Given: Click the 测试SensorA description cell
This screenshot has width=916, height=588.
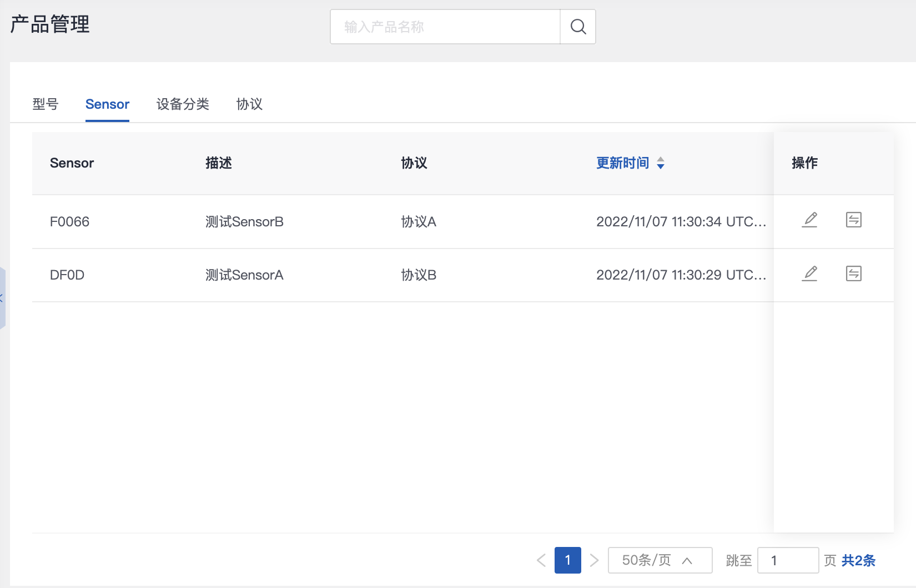Looking at the screenshot, I should (244, 275).
